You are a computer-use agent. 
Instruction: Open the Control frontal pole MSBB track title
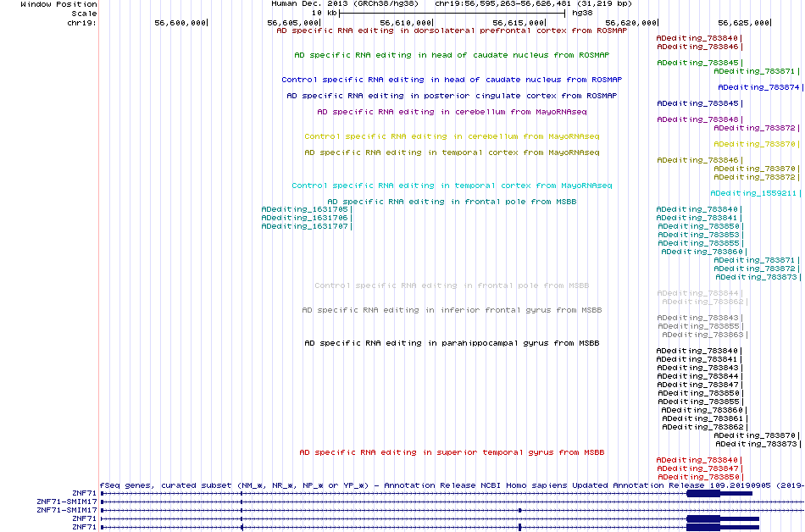[452, 285]
